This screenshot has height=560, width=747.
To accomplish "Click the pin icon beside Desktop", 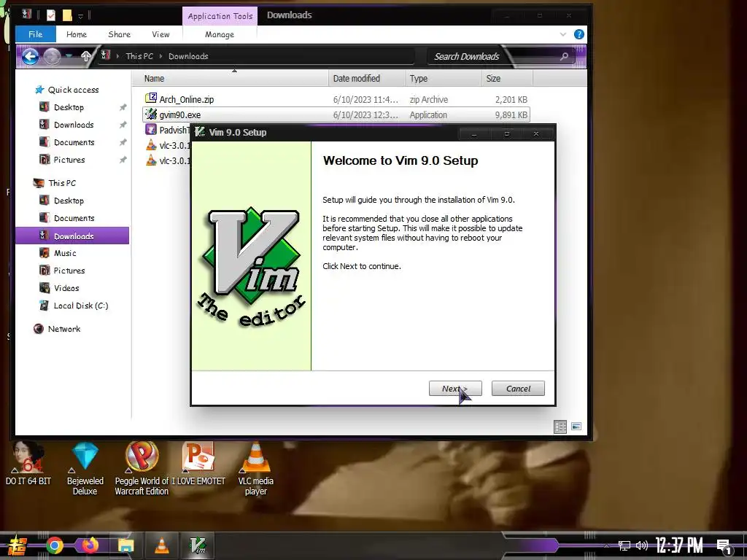I will (x=123, y=107).
